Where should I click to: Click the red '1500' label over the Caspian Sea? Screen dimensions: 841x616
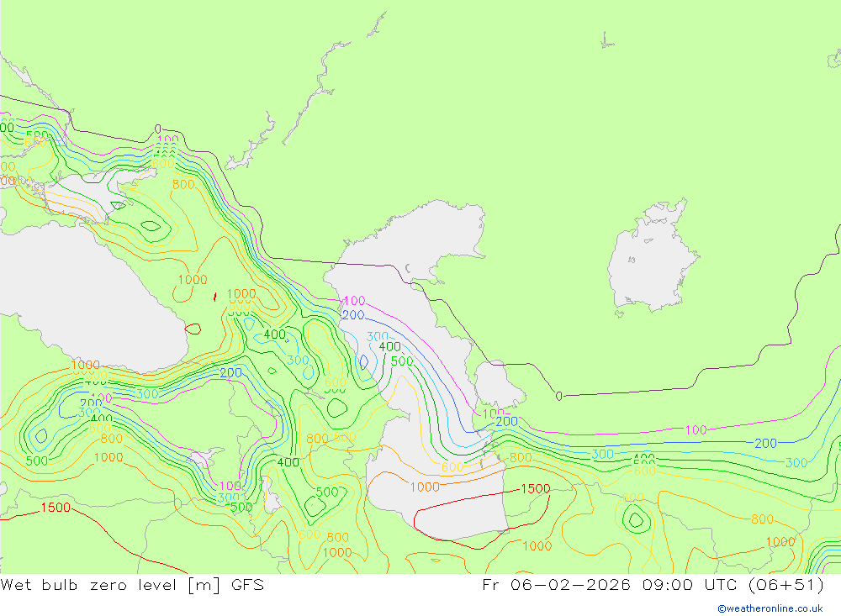coord(535,488)
